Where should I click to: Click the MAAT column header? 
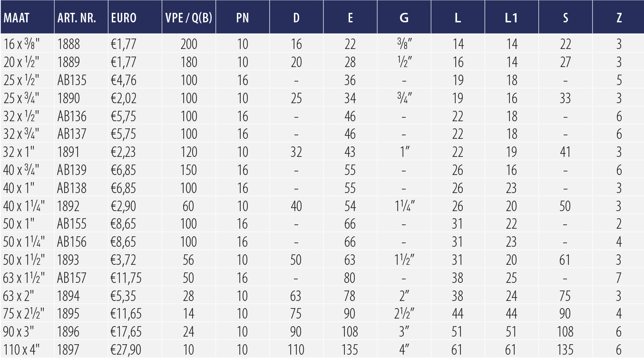coord(17,18)
